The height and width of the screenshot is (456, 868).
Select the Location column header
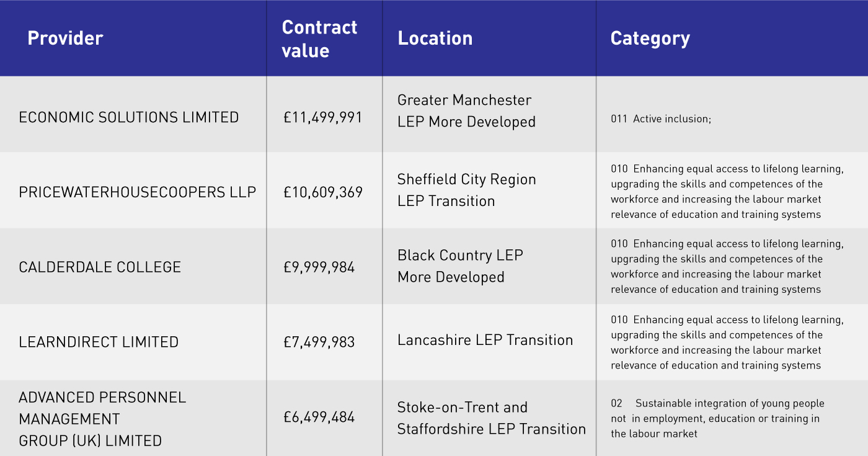coord(435,38)
